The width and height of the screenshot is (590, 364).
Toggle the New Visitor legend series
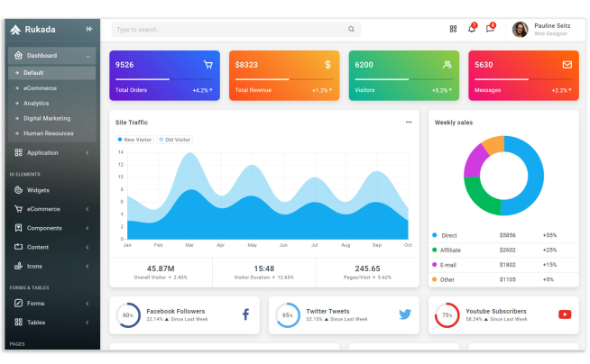point(135,140)
